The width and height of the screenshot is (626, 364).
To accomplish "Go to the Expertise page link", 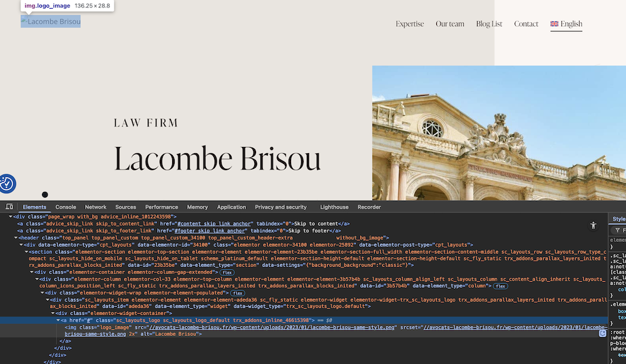I will point(409,24).
